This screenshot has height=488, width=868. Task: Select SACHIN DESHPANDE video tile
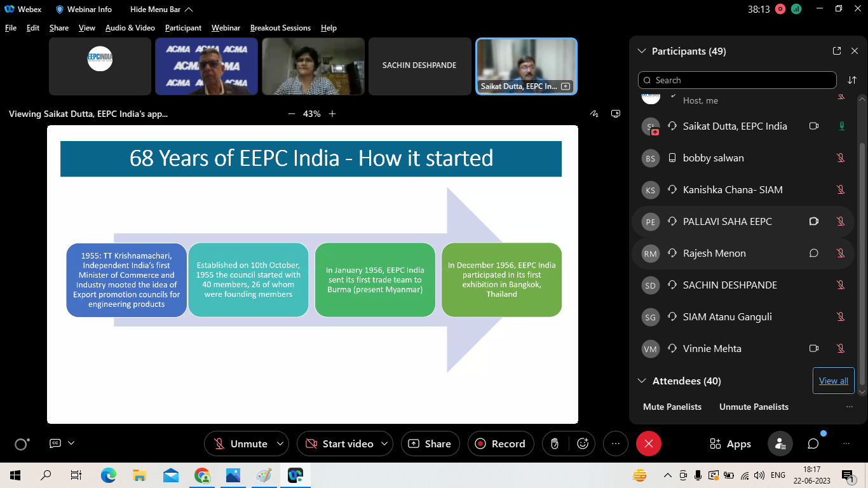[x=419, y=66]
